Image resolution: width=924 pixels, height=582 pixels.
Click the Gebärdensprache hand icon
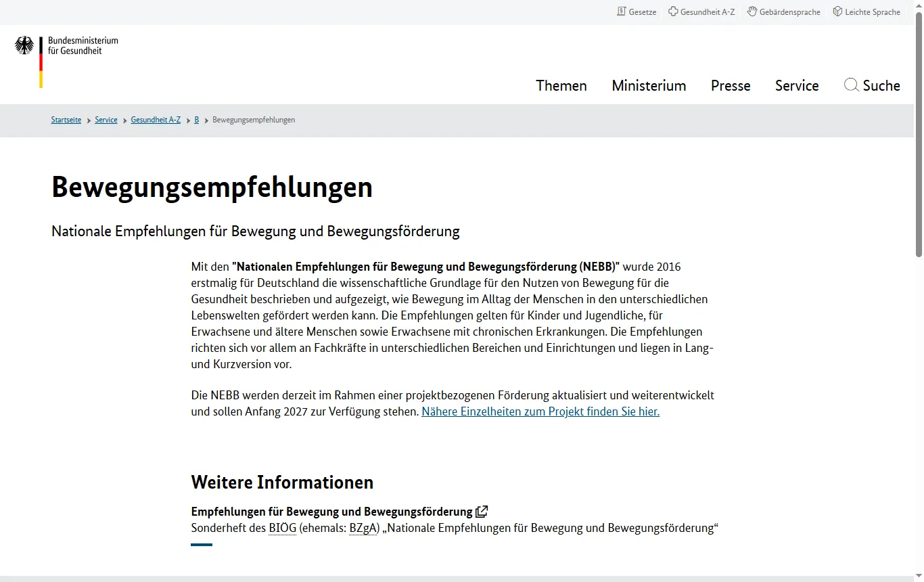pyautogui.click(x=752, y=12)
